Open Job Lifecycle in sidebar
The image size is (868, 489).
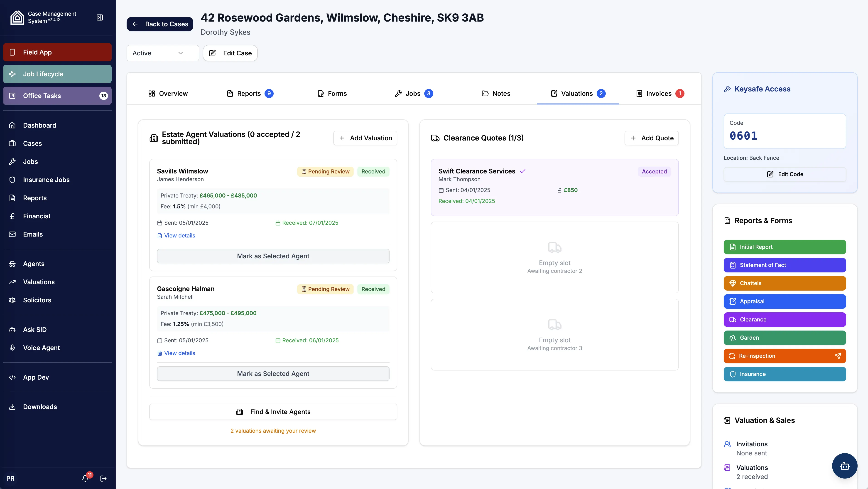click(x=57, y=74)
